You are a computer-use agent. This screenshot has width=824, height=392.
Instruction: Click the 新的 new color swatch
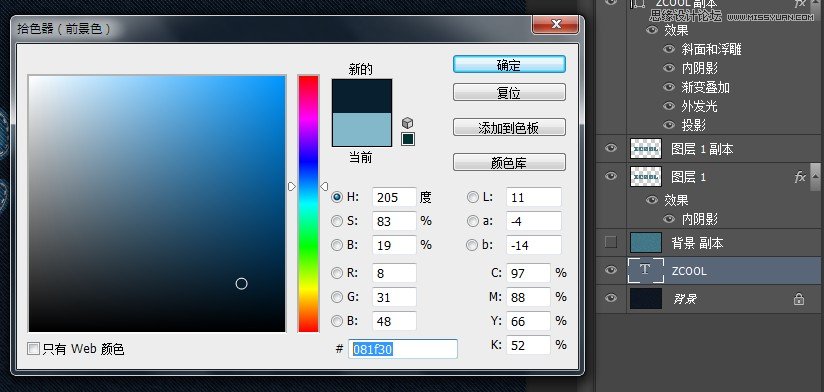pyautogui.click(x=362, y=96)
